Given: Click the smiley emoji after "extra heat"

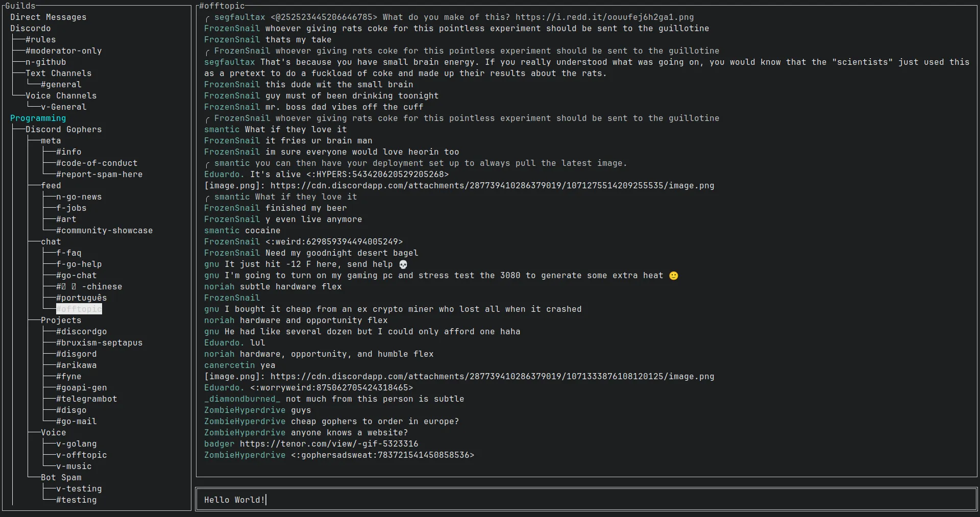Looking at the screenshot, I should [x=674, y=276].
